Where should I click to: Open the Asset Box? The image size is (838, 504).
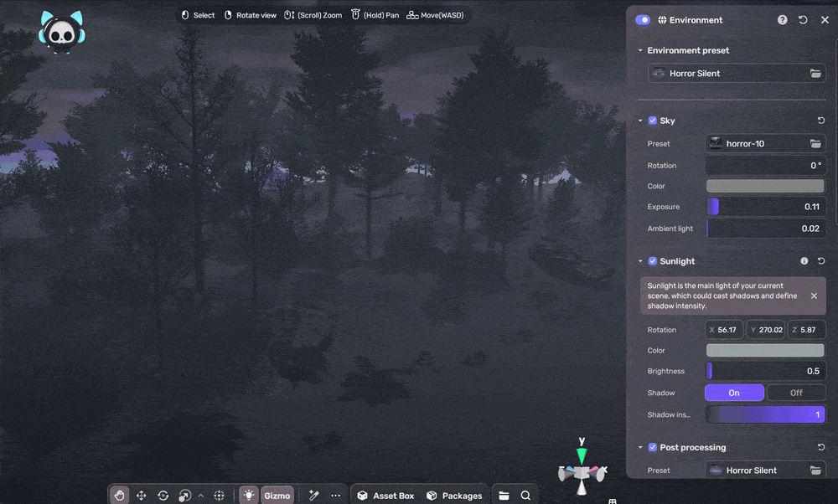385,496
